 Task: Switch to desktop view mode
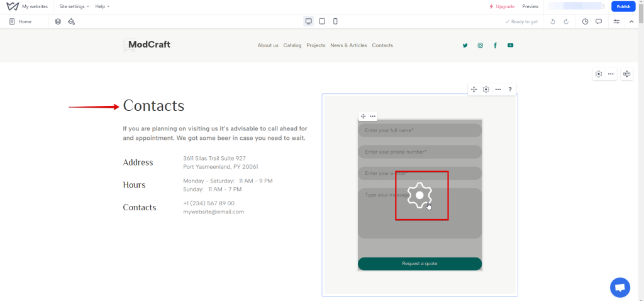tap(308, 21)
